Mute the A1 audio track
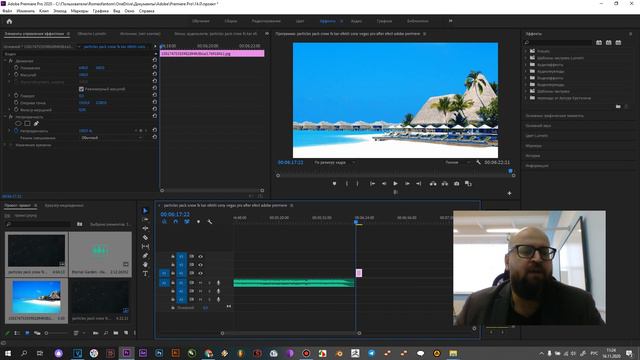Image resolution: width=640 pixels, height=360 pixels. point(200,282)
